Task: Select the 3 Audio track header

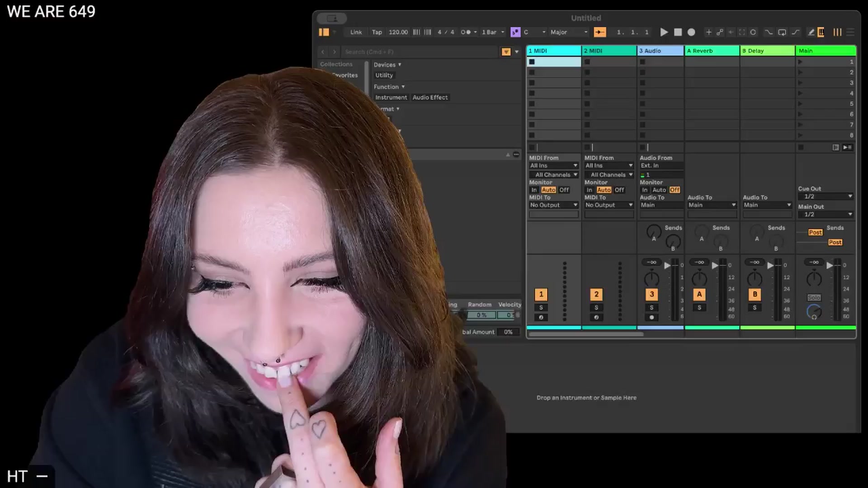Action: click(660, 51)
